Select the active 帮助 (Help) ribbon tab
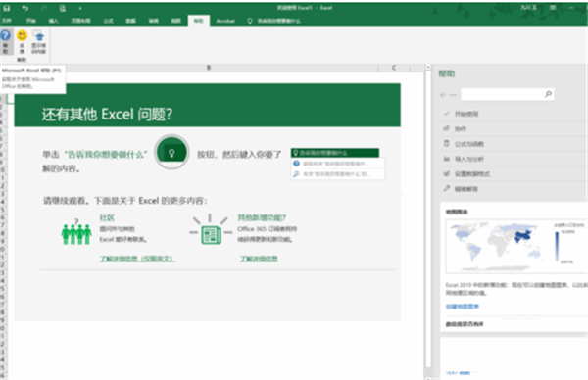This screenshot has height=380, width=588. [199, 21]
